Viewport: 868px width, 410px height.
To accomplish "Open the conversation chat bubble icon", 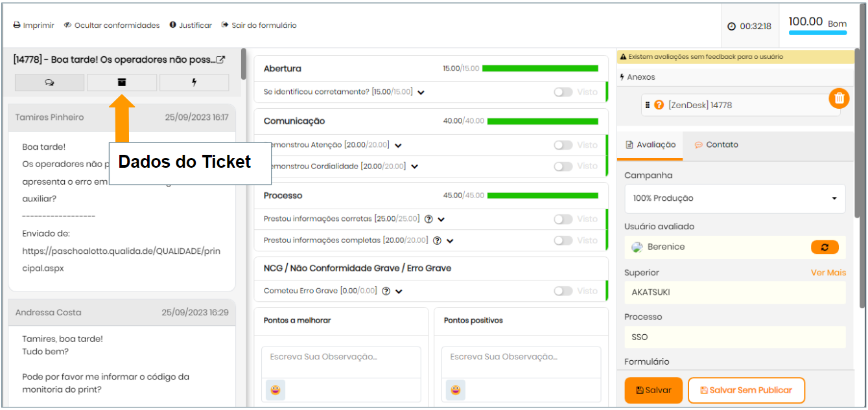I will 49,82.
